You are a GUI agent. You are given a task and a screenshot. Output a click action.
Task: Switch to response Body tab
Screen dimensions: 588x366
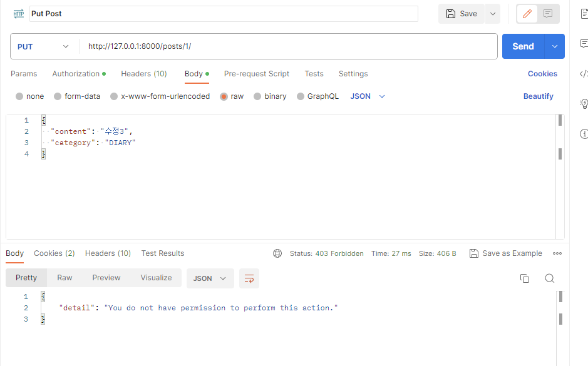point(14,253)
